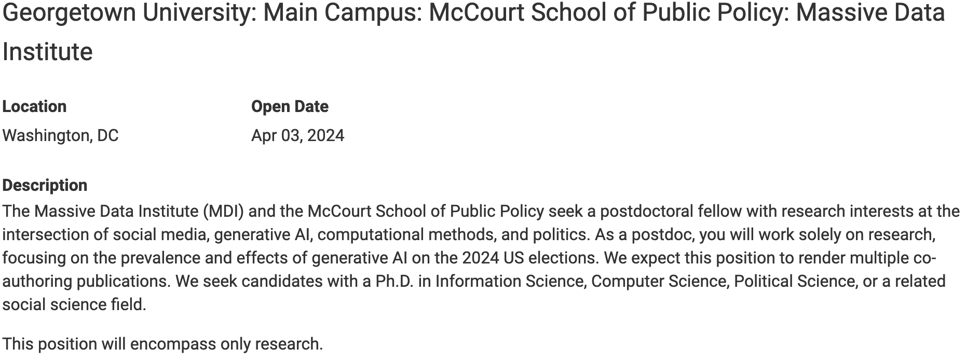Click the "This position will encompass only research" sentence

(x=162, y=344)
